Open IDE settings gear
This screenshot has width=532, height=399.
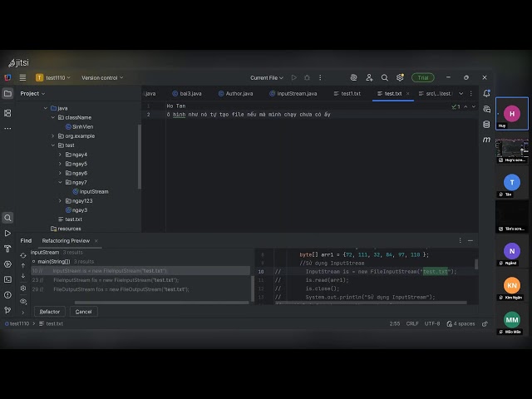click(400, 77)
